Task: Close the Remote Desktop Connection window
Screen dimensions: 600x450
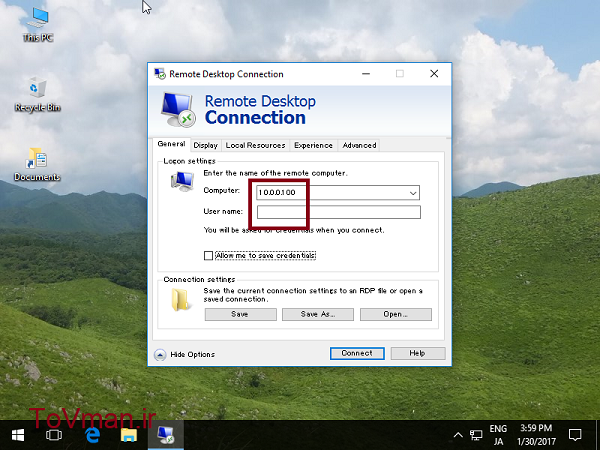Action: click(434, 73)
